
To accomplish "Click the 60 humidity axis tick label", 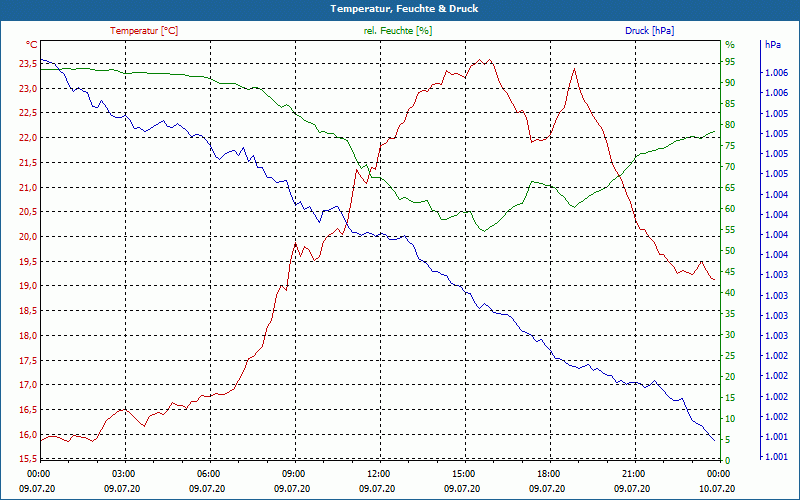I will [x=730, y=209].
